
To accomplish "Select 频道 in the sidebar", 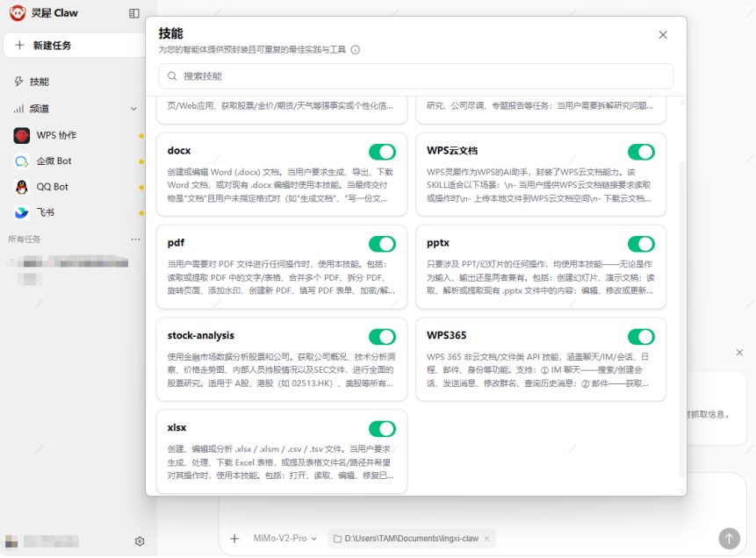I will tap(39, 109).
